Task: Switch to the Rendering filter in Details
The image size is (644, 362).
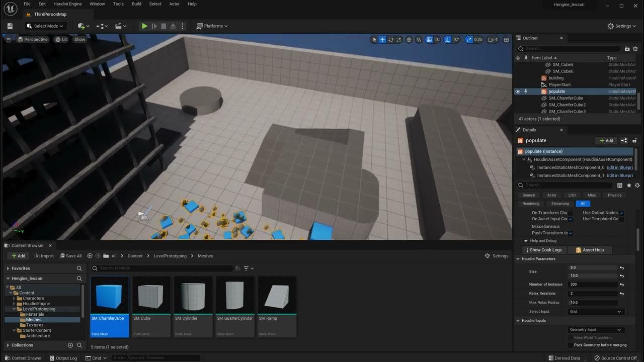Action: coord(531,204)
